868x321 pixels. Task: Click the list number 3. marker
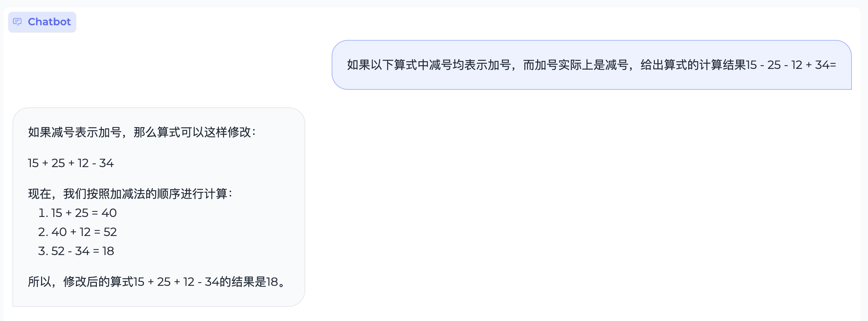pos(43,251)
